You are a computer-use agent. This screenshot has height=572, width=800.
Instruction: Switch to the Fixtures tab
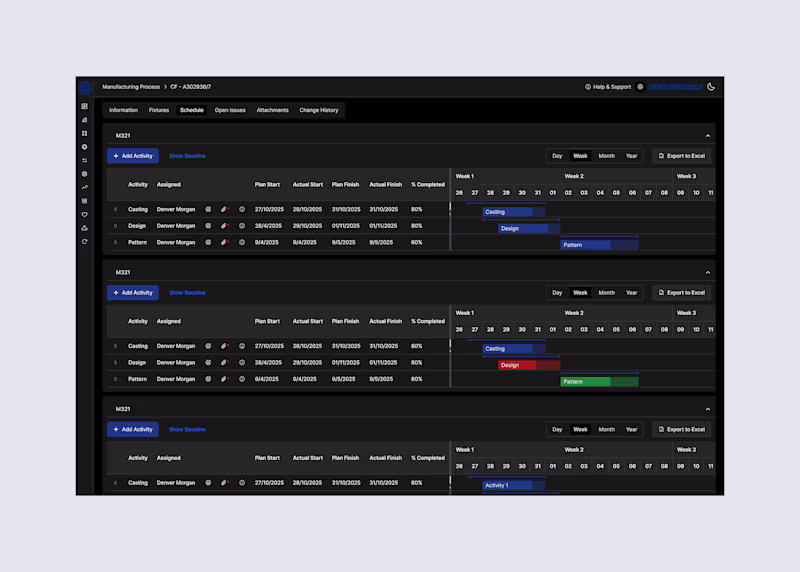(x=159, y=110)
